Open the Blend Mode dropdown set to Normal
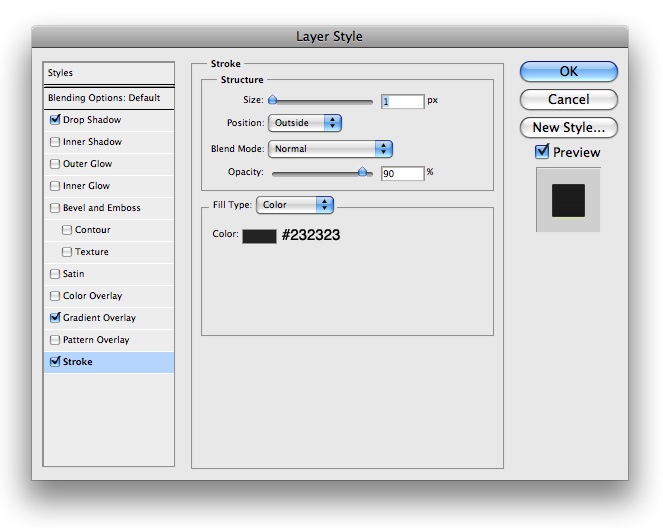The width and height of the screenshot is (663, 528). (330, 149)
